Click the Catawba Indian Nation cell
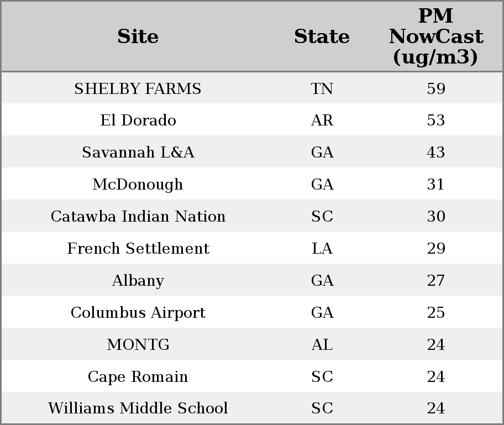The image size is (504, 425). pyautogui.click(x=138, y=216)
